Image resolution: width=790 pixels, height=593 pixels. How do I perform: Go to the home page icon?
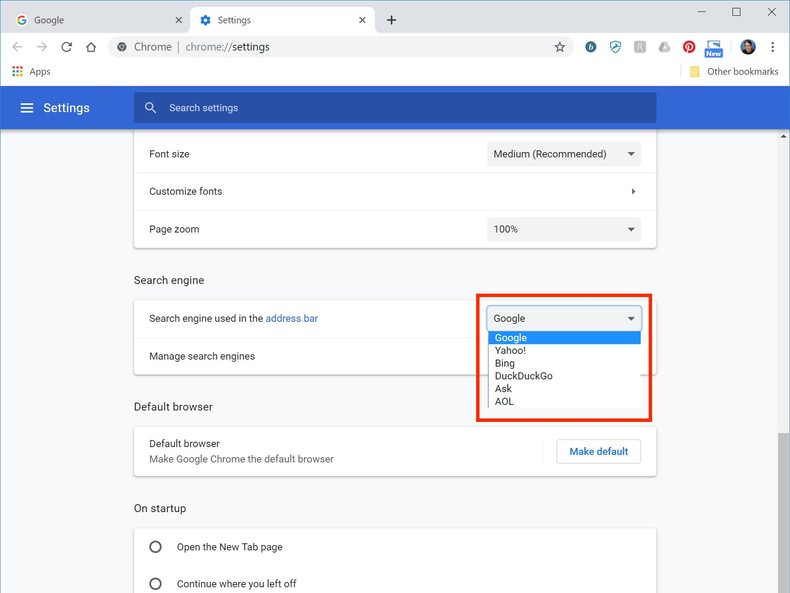(x=91, y=47)
